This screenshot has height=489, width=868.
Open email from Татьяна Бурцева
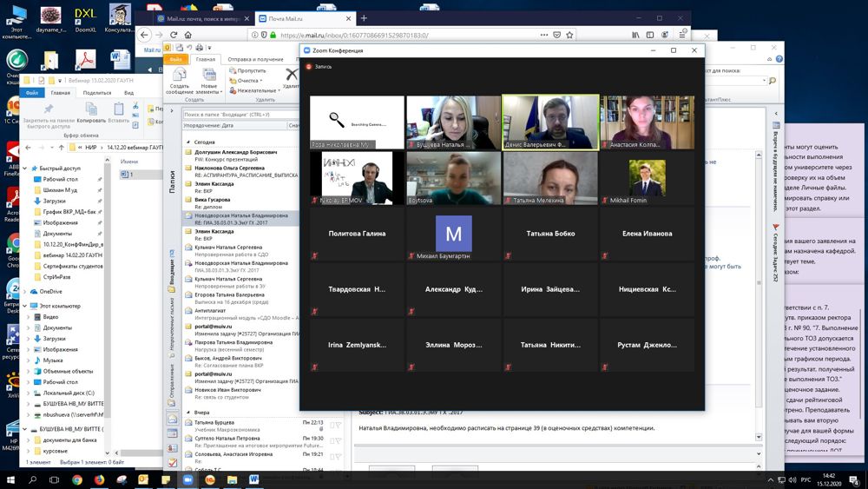click(x=264, y=426)
